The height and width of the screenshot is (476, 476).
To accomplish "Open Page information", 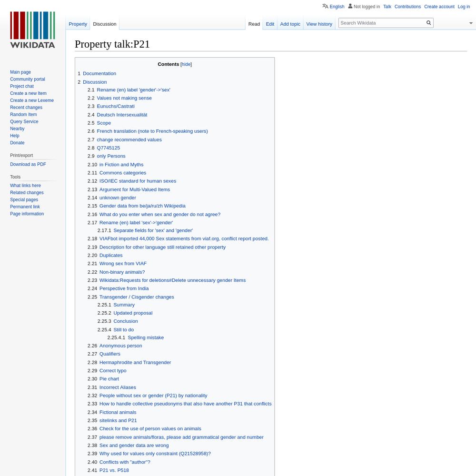I will coord(27,214).
